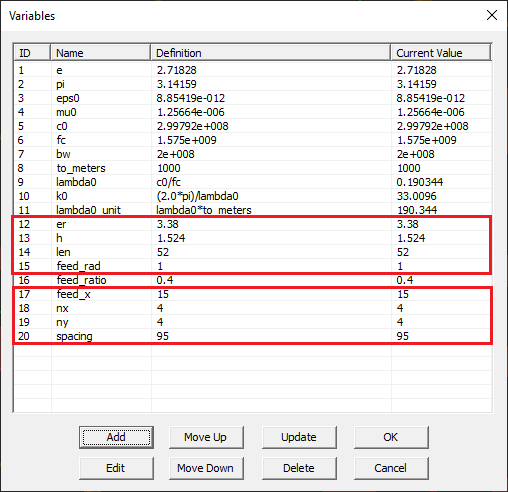This screenshot has width=508, height=492.
Task: Close the Variables window
Action: click(x=492, y=15)
